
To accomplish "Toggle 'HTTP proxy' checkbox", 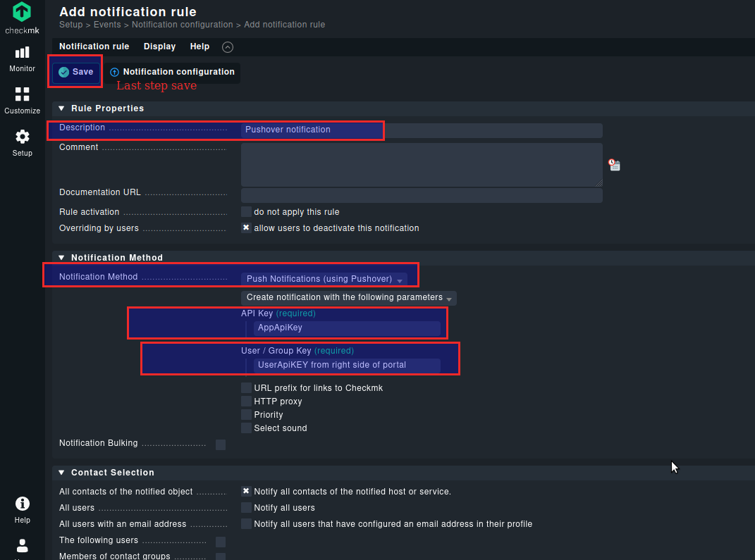I will tap(246, 402).
